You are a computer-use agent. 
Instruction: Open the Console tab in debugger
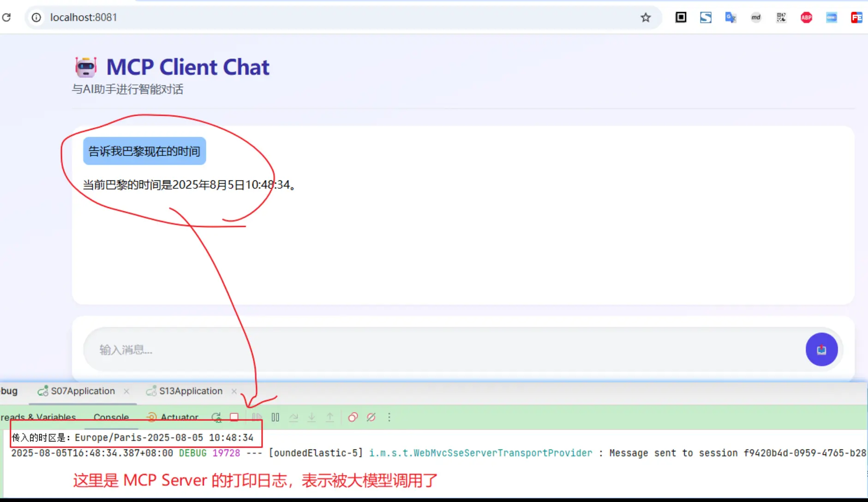pos(111,417)
